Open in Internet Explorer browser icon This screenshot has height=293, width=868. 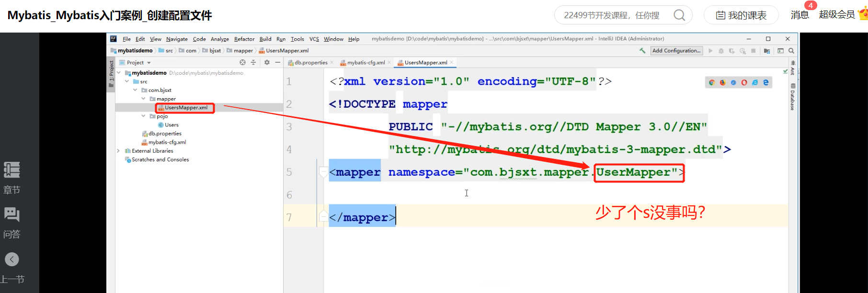755,82
